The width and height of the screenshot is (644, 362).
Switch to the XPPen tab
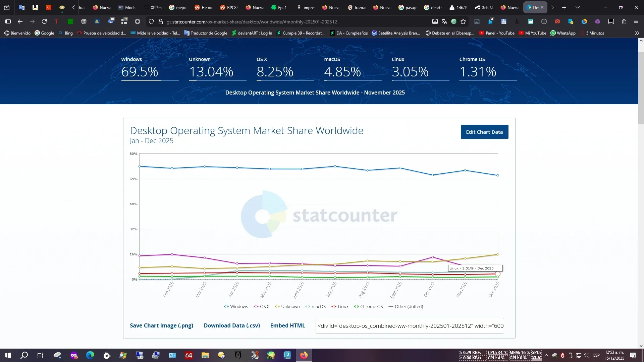pyautogui.click(x=153, y=7)
